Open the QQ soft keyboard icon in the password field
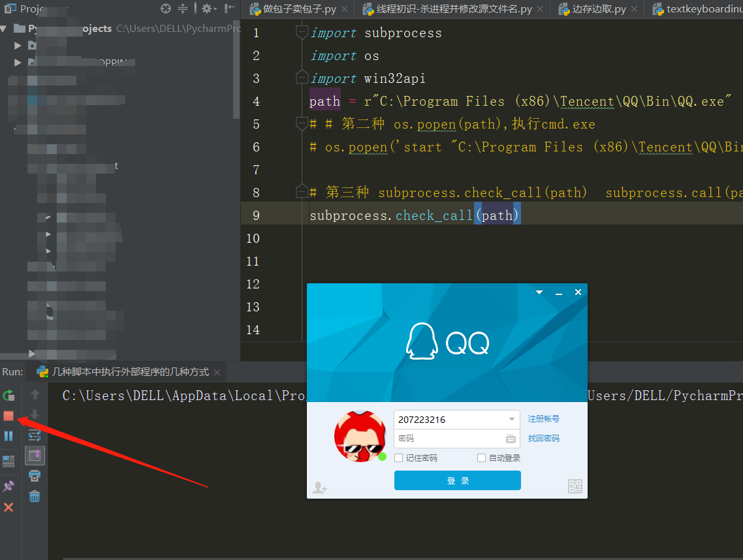The image size is (743, 560). point(511,439)
